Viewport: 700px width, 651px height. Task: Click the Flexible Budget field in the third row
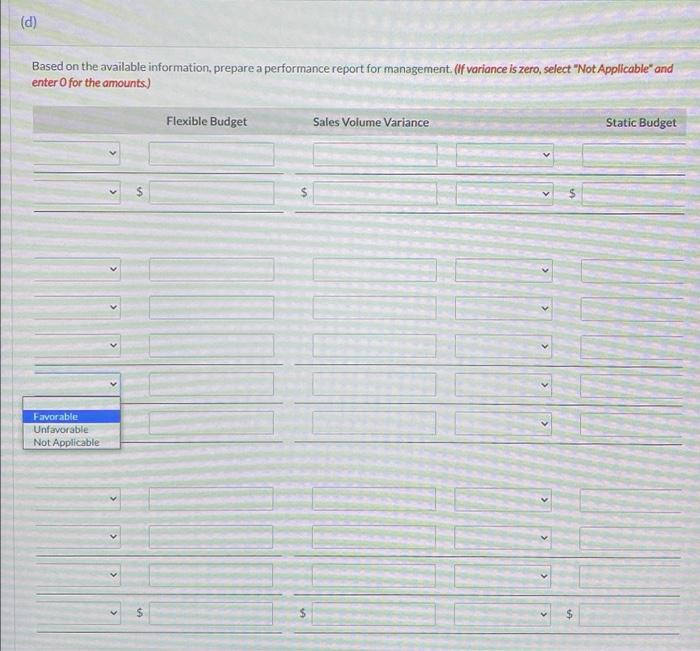(x=212, y=269)
